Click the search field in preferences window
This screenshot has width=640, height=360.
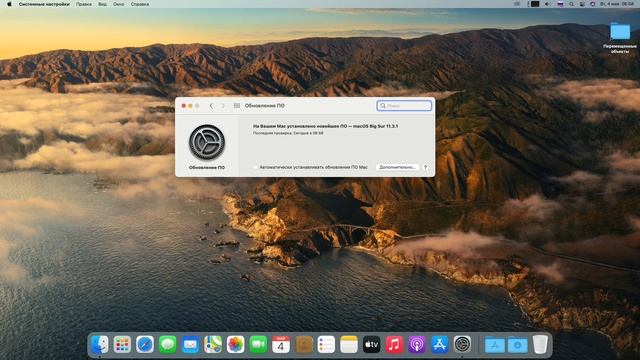tap(404, 106)
